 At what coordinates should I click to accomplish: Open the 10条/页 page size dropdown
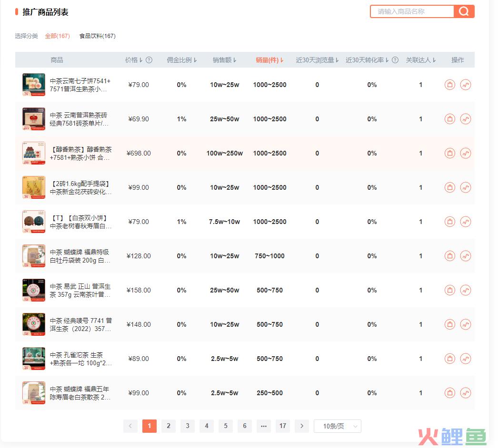[x=337, y=426]
